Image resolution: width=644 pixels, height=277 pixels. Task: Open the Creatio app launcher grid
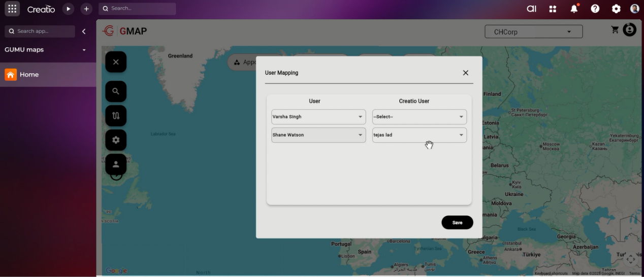point(12,9)
